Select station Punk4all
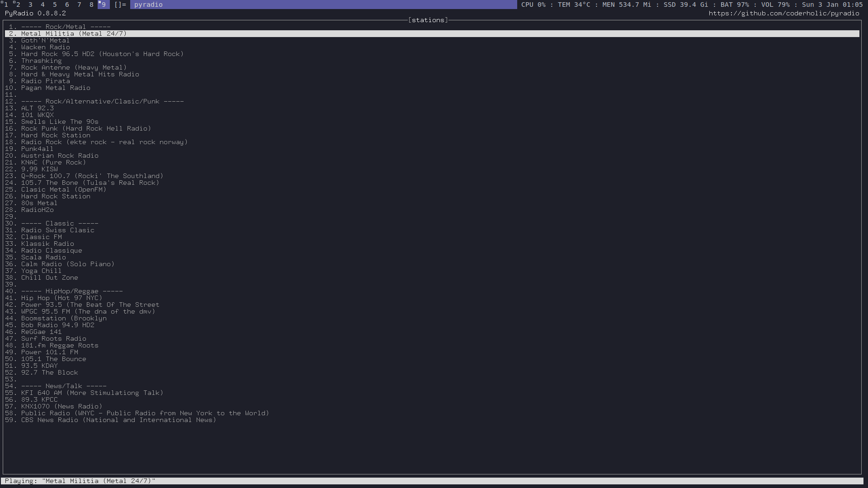This screenshot has height=488, width=868. 37,149
